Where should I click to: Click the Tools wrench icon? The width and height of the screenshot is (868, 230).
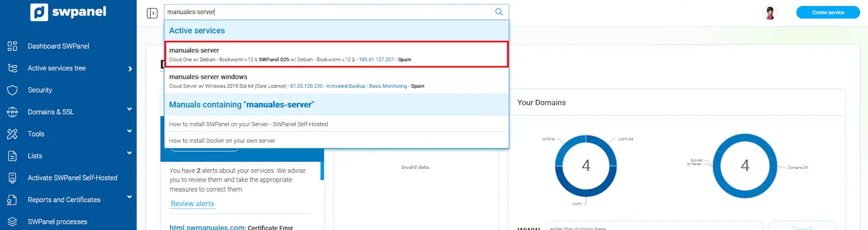pyautogui.click(x=12, y=134)
